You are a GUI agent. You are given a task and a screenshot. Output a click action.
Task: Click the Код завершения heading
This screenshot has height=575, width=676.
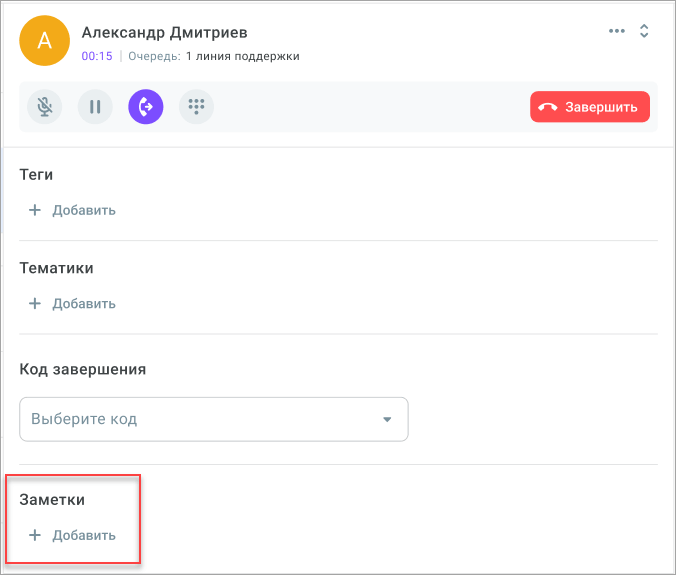point(83,369)
